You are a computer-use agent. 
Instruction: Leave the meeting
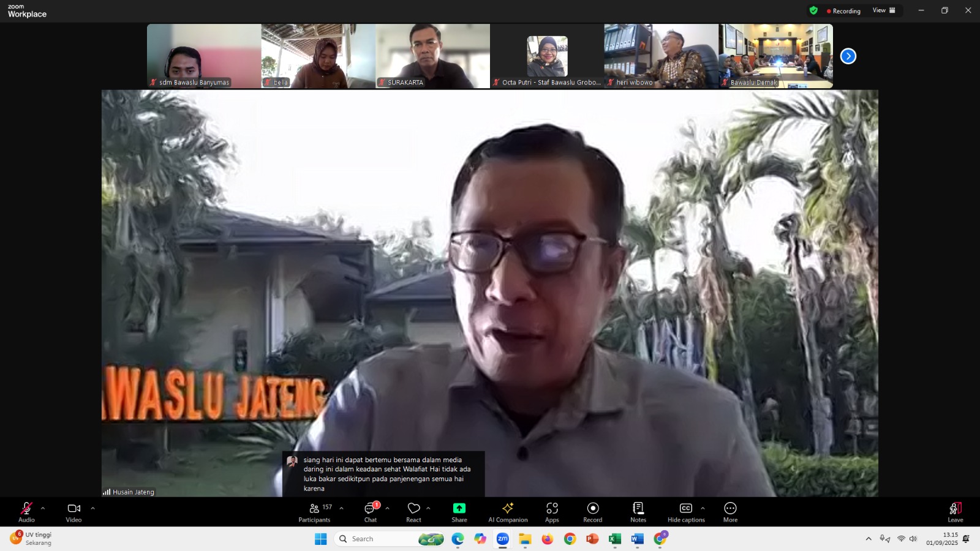coord(955,512)
